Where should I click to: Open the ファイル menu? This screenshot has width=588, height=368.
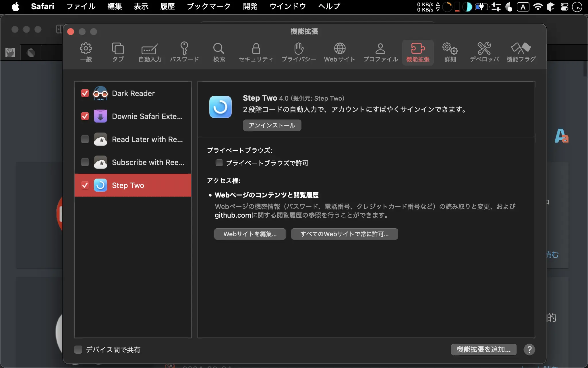point(81,6)
